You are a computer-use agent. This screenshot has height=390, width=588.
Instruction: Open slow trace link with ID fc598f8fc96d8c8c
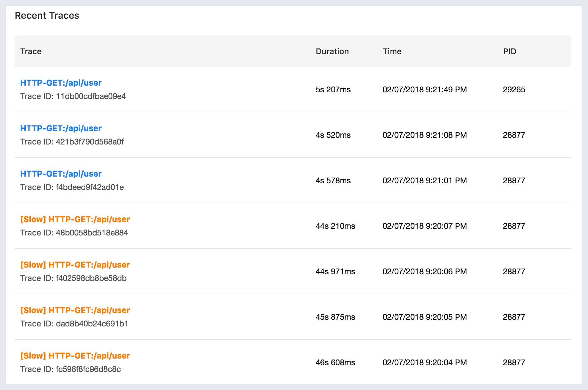click(75, 356)
